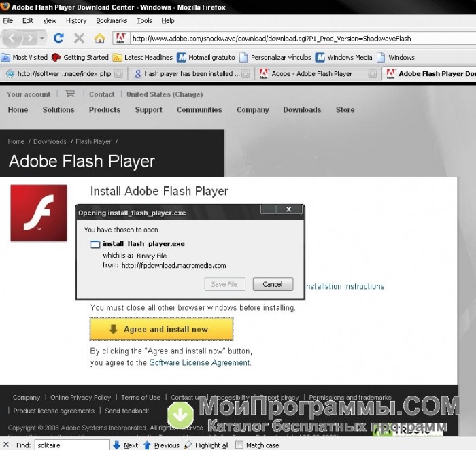Change region via United States (Change)
The height and width of the screenshot is (450, 476).
tap(165, 94)
